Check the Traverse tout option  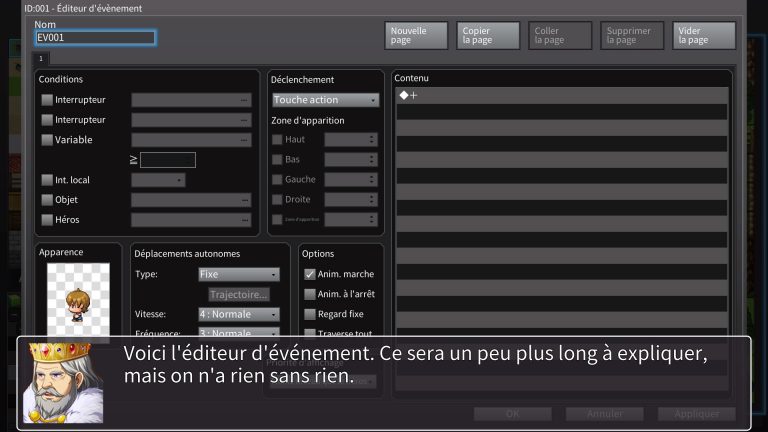click(x=310, y=333)
